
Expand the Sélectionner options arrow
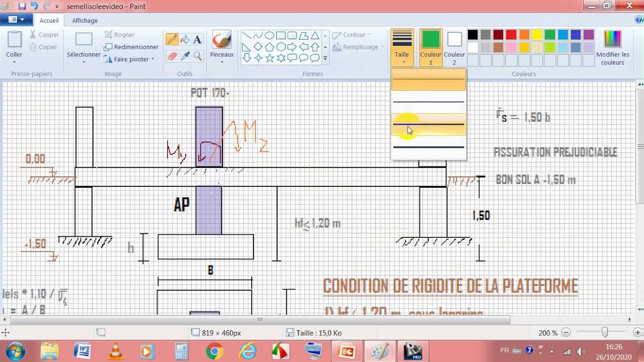point(84,62)
